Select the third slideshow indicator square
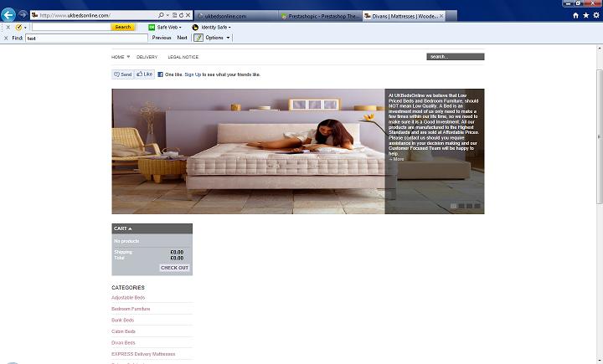 469,206
